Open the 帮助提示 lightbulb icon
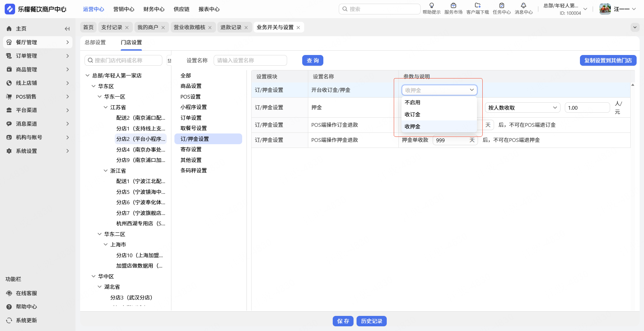The height and width of the screenshot is (331, 644). click(x=431, y=6)
